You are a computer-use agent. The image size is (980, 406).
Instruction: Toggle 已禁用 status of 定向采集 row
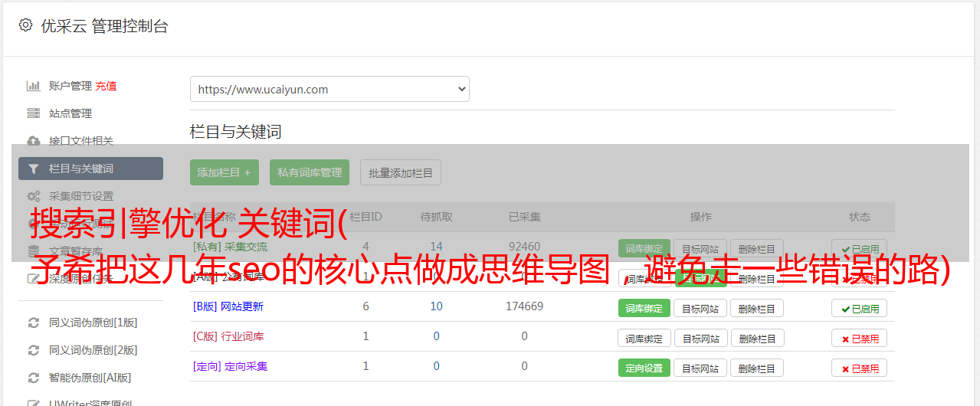click(859, 368)
